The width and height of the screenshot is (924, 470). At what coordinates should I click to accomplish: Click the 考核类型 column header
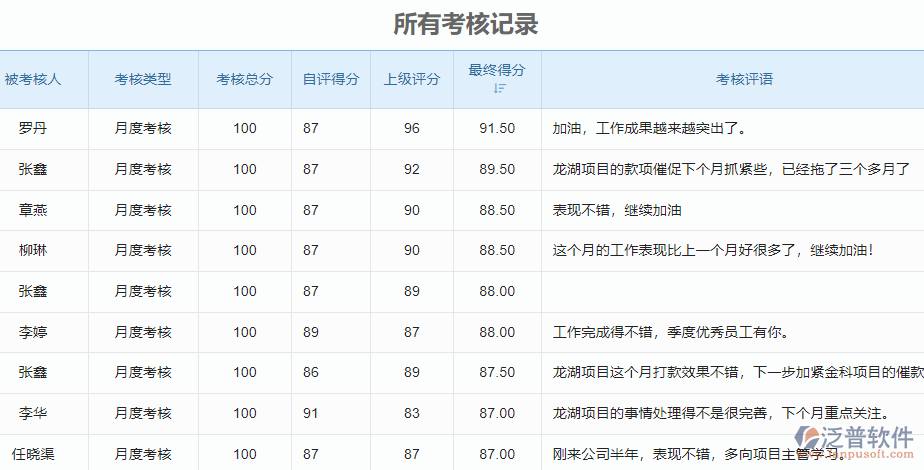pyautogui.click(x=143, y=79)
